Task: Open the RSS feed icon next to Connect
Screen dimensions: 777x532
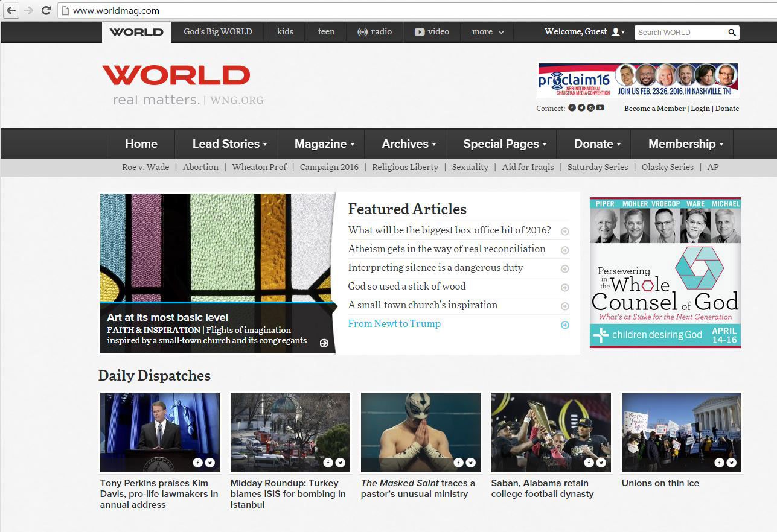Action: pyautogui.click(x=590, y=108)
